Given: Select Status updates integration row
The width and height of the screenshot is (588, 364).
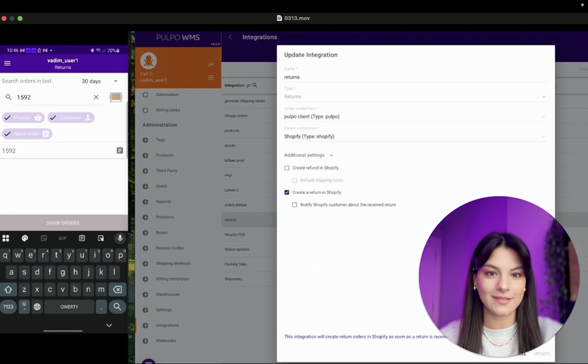Looking at the screenshot, I should [249, 250].
